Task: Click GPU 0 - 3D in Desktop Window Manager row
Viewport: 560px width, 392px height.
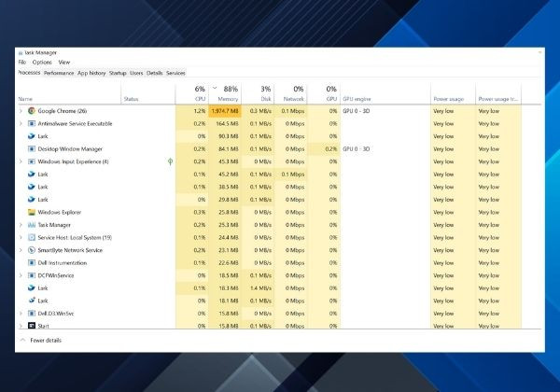Action: click(357, 149)
